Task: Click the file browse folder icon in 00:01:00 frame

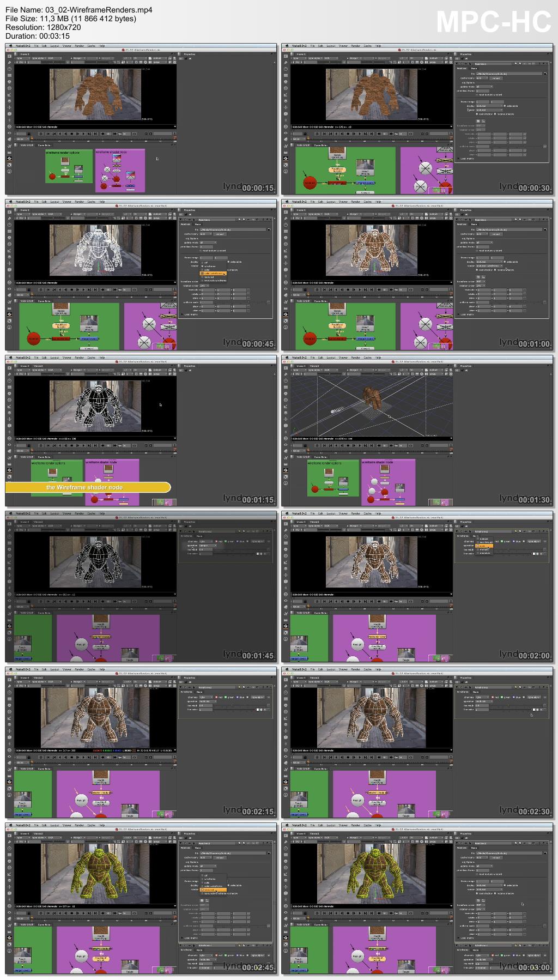Action: [545, 229]
